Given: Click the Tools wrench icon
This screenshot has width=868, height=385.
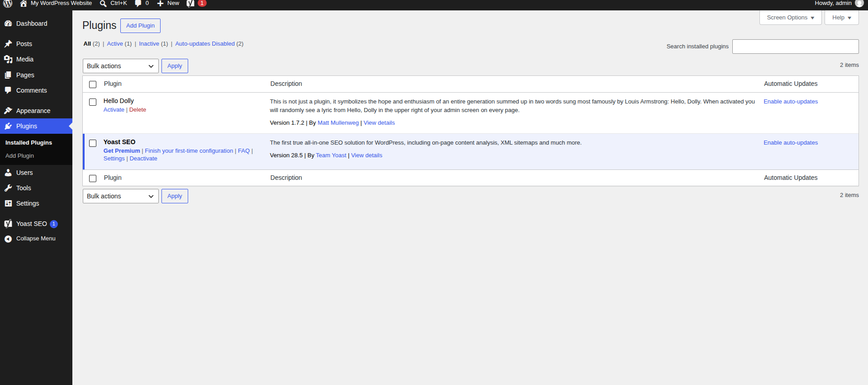Looking at the screenshot, I should 8,188.
